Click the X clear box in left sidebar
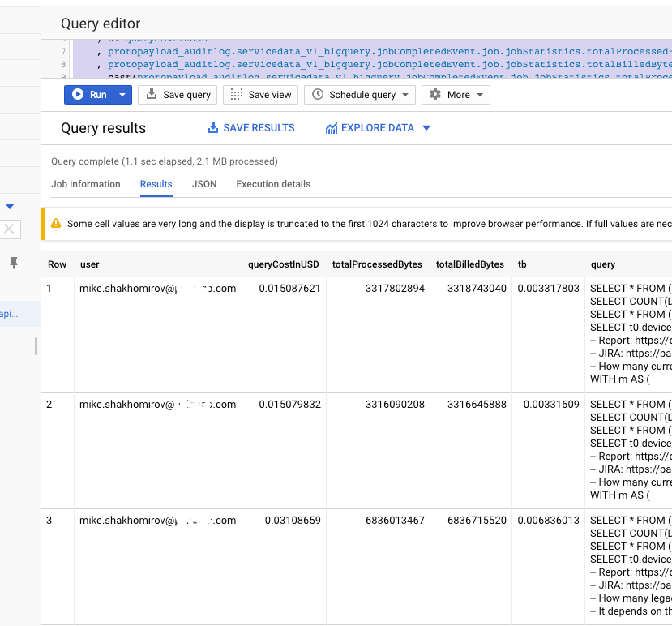 pos(10,229)
